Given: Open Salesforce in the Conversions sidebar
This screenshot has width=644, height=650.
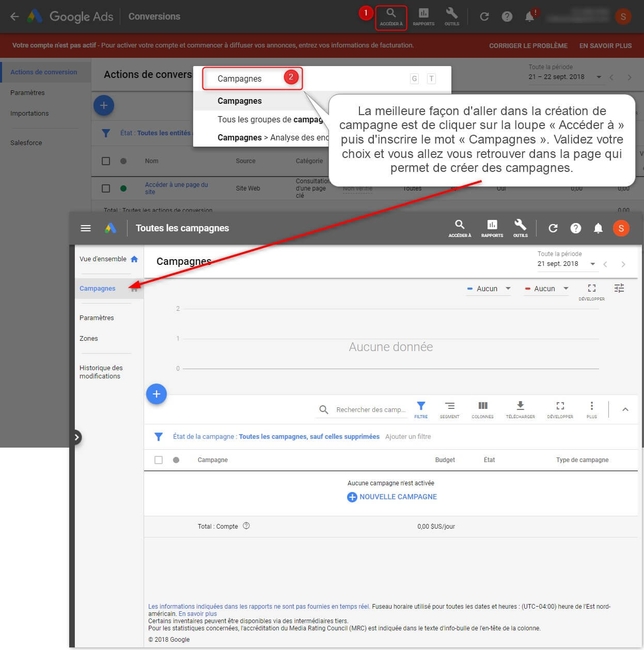Looking at the screenshot, I should point(26,143).
